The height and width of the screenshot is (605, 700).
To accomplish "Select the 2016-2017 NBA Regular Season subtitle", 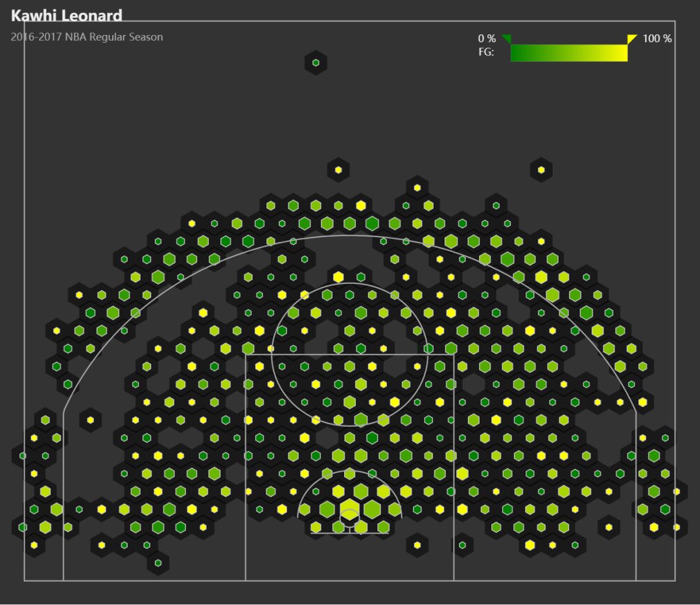I will 87,37.
